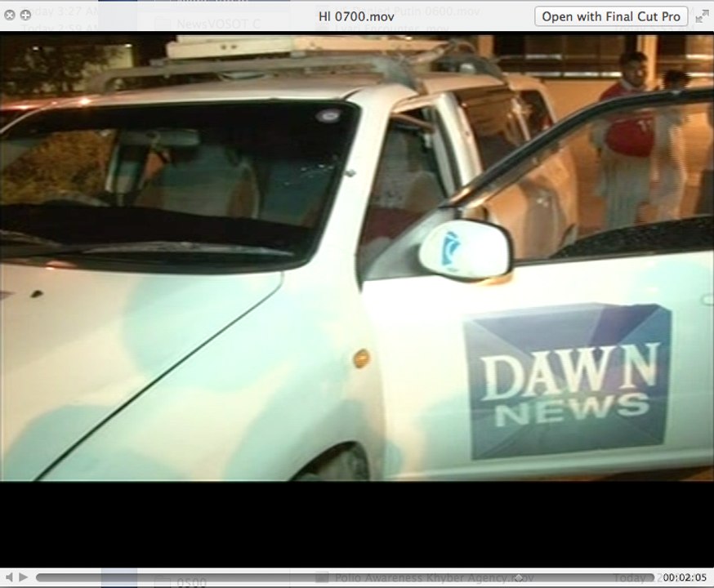The width and height of the screenshot is (714, 588).
Task: Click the playback scrubber diamond playhead
Action: tap(518, 577)
